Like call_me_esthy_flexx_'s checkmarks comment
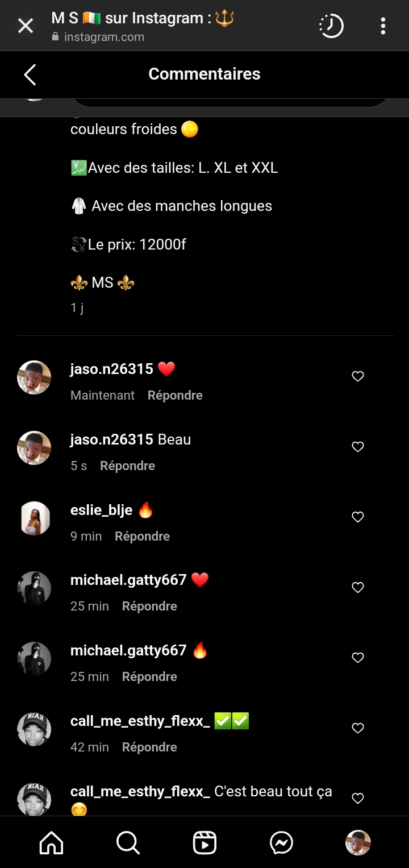 (x=358, y=728)
